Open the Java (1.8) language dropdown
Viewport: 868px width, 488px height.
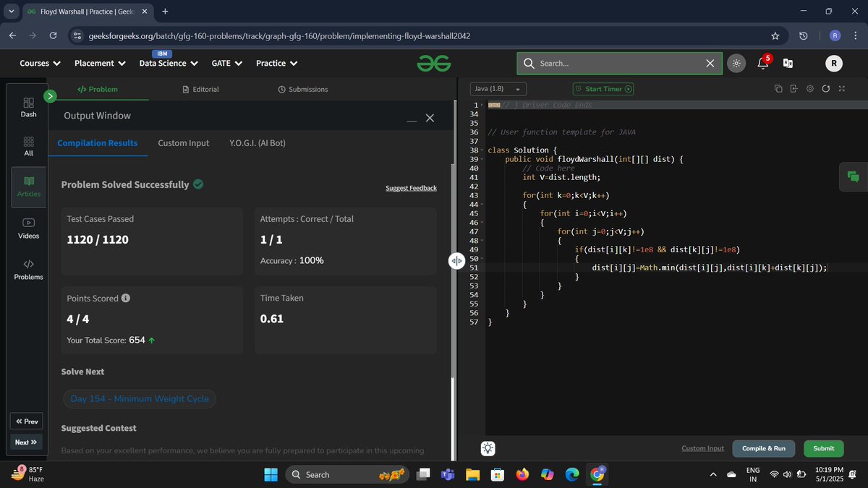click(498, 89)
